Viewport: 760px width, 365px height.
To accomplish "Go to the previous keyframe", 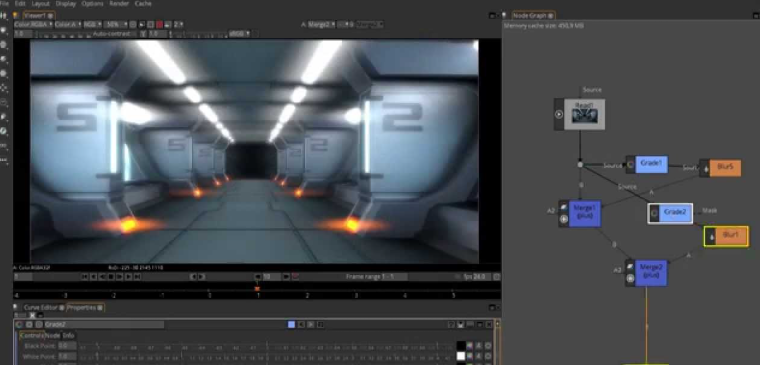I will [193, 277].
